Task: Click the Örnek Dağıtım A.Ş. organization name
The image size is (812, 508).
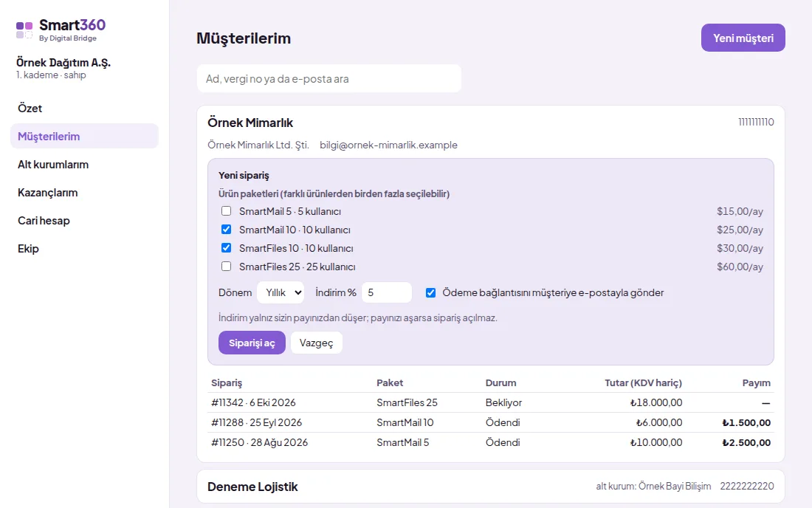Action: (x=63, y=63)
